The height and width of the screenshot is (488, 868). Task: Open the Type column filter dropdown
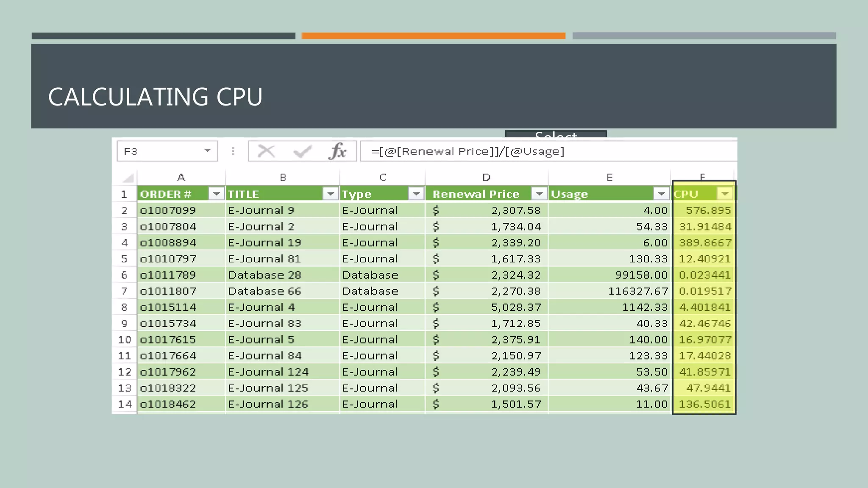pos(416,194)
